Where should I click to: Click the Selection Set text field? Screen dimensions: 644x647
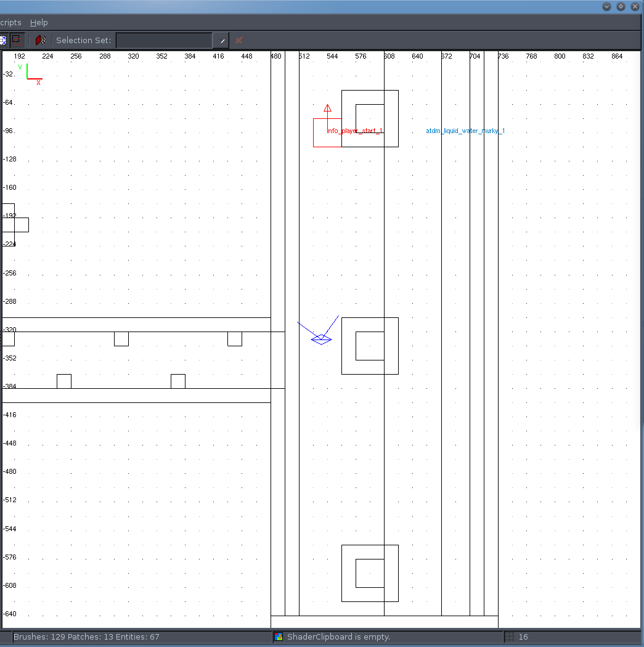click(x=164, y=41)
